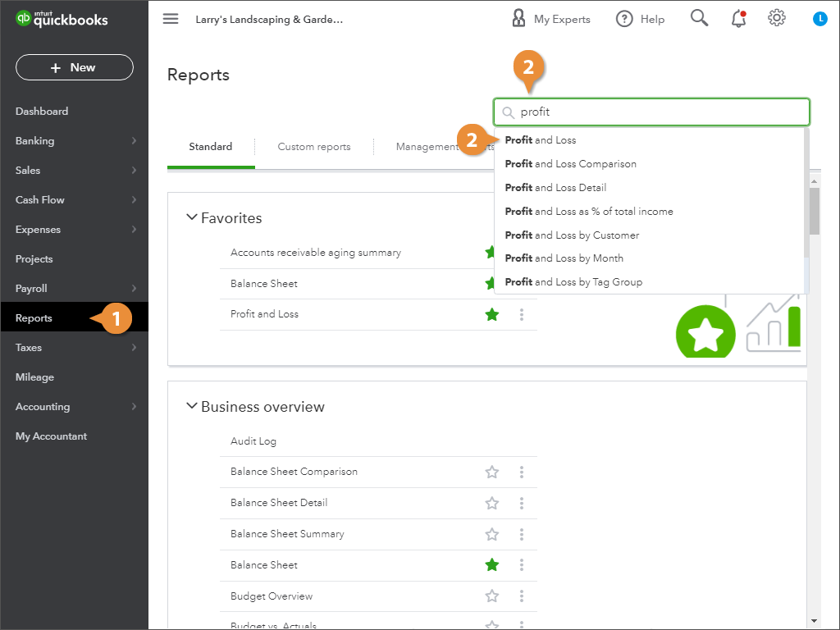840x630 pixels.
Task: Click the user profile avatar icon
Action: click(819, 19)
